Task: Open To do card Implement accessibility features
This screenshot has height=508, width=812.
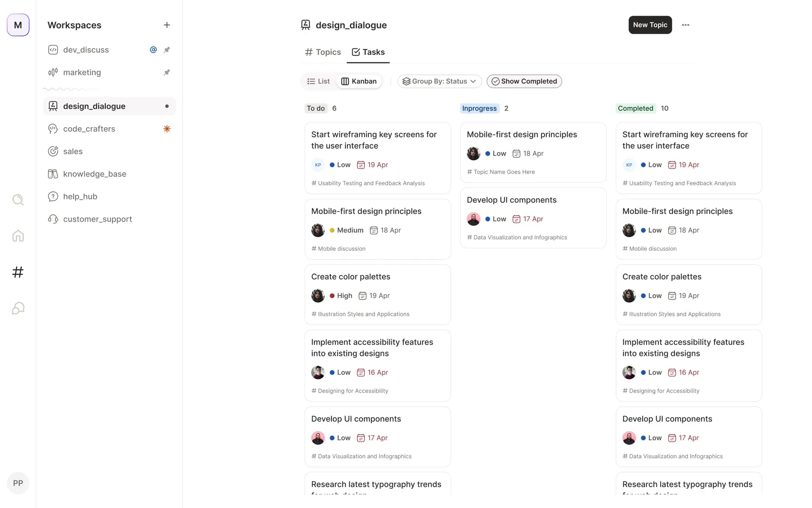Action: coord(377,366)
